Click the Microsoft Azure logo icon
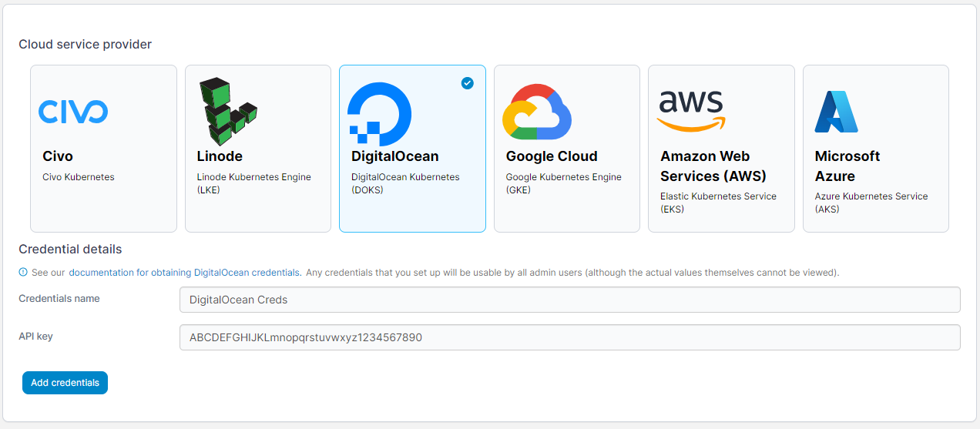This screenshot has height=429, width=980. (x=837, y=112)
